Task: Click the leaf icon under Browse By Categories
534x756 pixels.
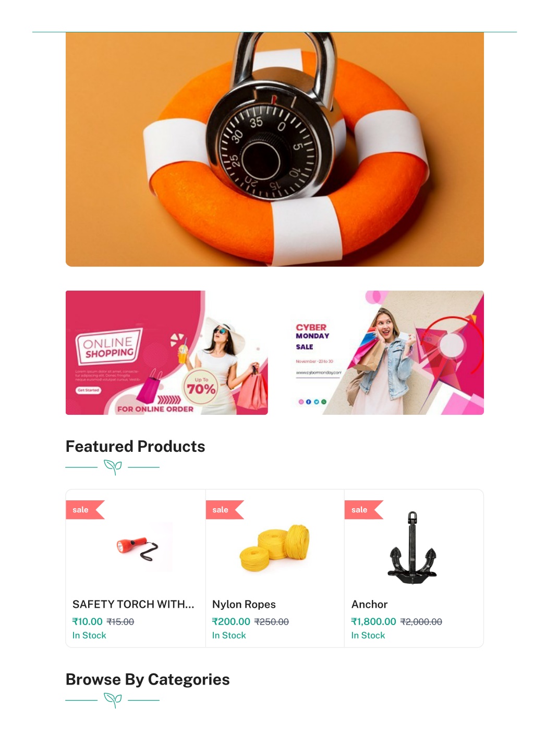Action: pyautogui.click(x=113, y=700)
